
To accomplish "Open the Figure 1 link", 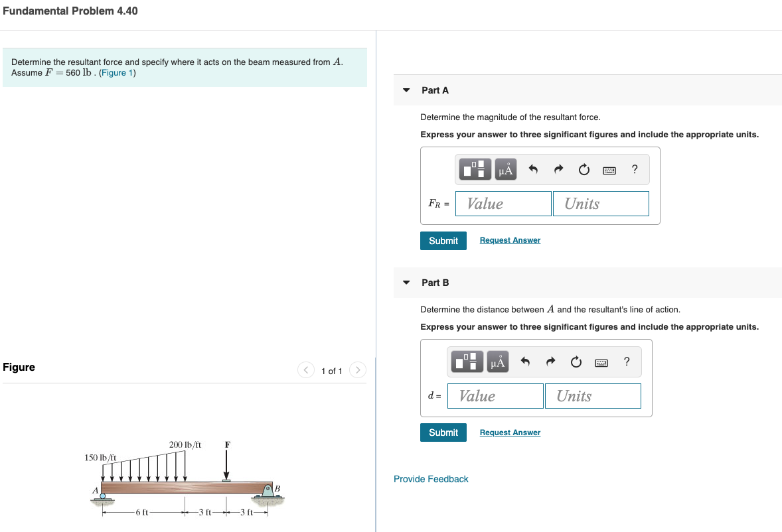I will click(x=117, y=73).
